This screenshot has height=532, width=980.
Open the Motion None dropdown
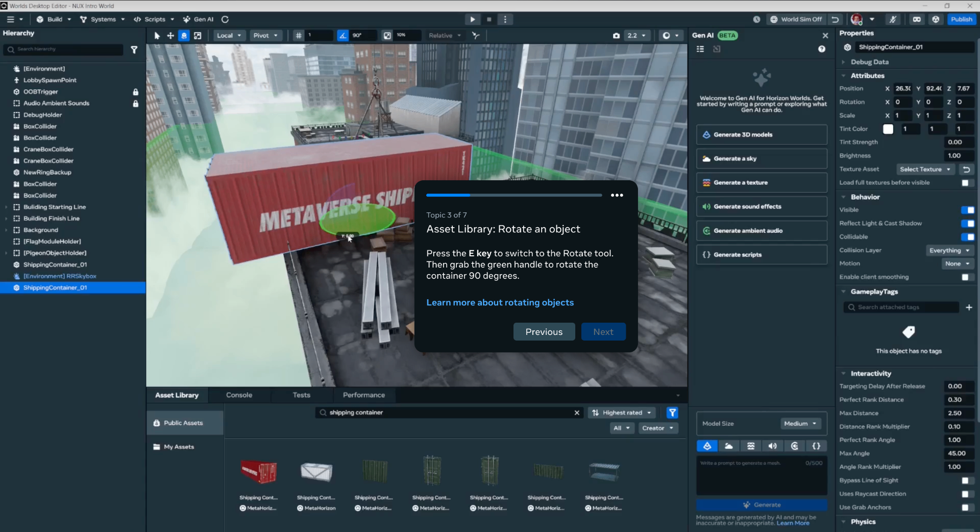click(957, 264)
